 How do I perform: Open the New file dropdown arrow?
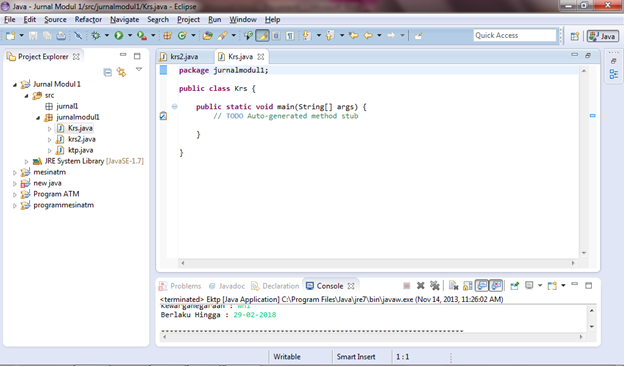click(21, 35)
